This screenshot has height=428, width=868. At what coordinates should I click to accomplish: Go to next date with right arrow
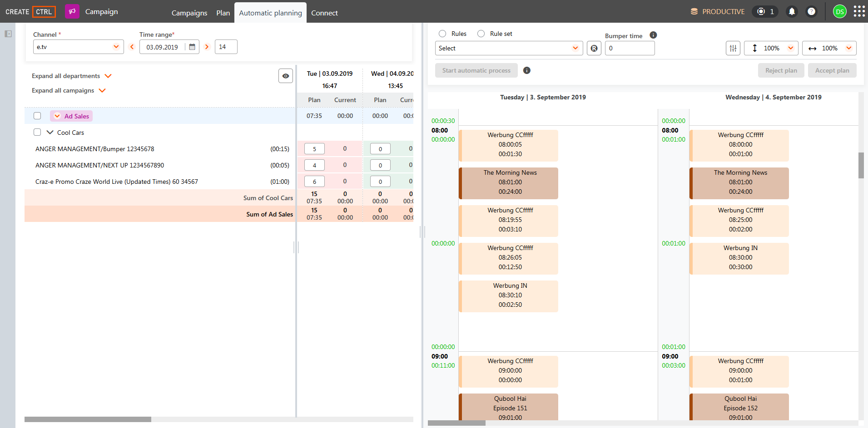[207, 47]
